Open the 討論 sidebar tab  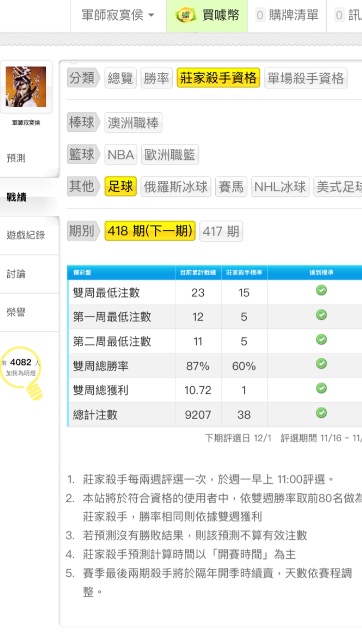point(29,274)
